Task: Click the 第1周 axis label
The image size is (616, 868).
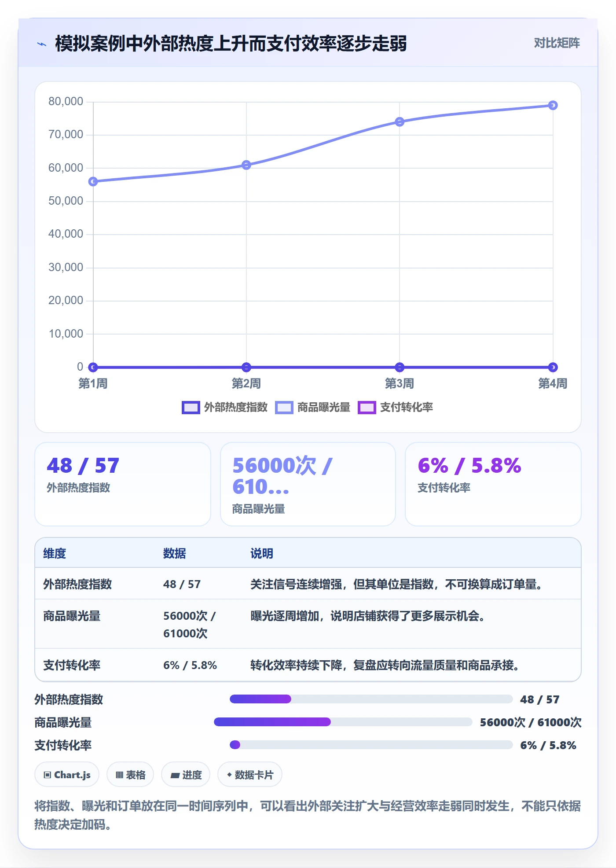Action: point(93,383)
